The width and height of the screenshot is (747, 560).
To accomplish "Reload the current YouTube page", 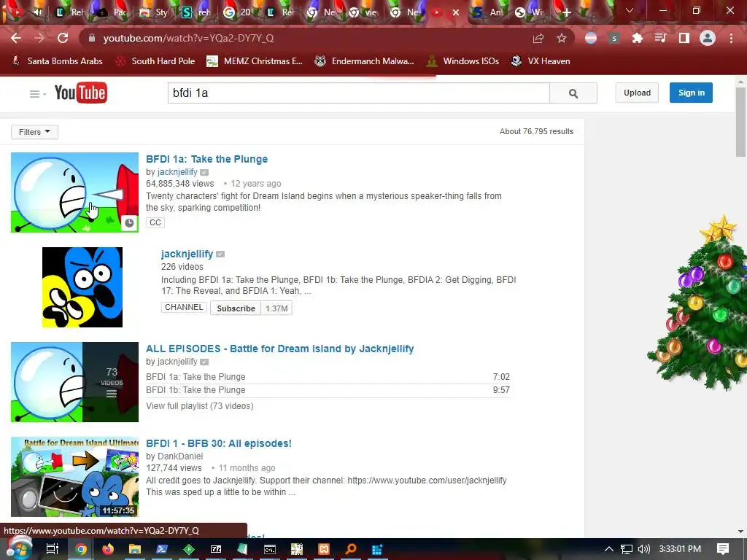I will tap(63, 38).
